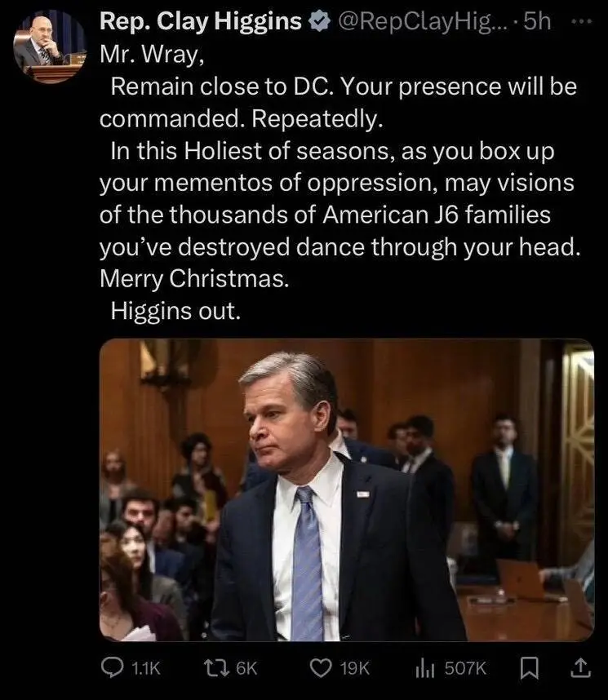The image size is (608, 700).
Task: Click the 6K reposts count
Action: 246,668
